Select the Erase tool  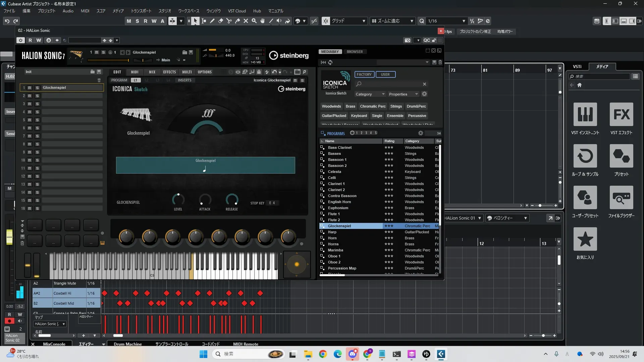(221, 21)
